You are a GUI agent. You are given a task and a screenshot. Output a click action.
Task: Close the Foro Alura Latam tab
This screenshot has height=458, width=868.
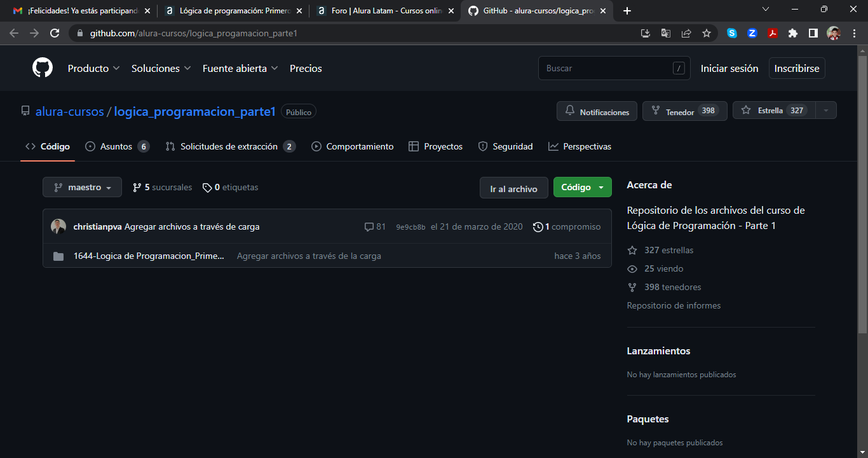[451, 11]
